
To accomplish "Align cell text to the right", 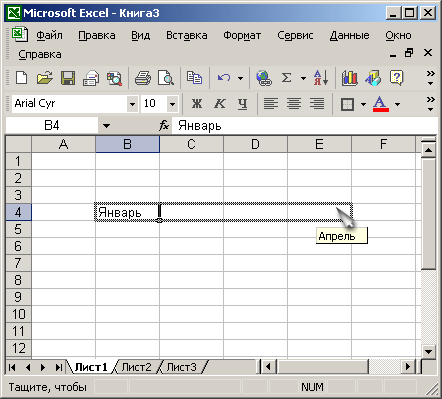I will 317,104.
